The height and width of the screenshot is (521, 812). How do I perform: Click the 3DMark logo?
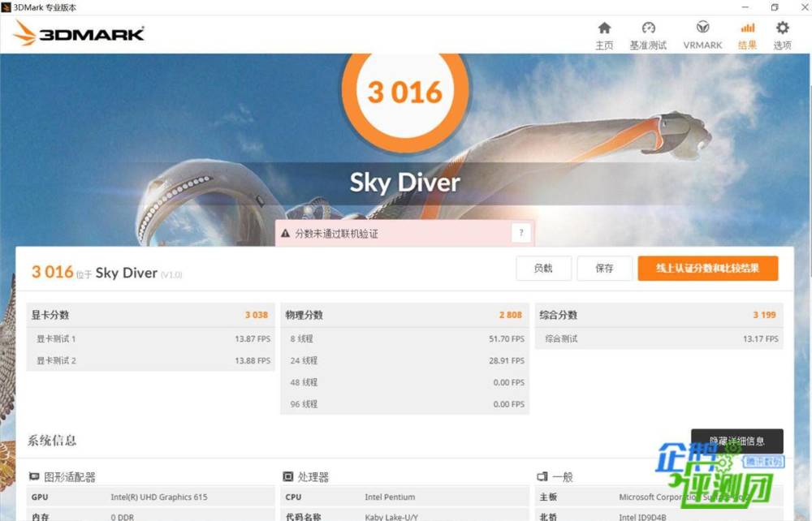coord(78,33)
